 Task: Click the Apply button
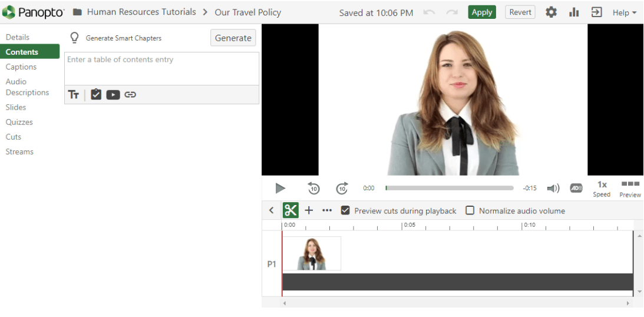(481, 12)
